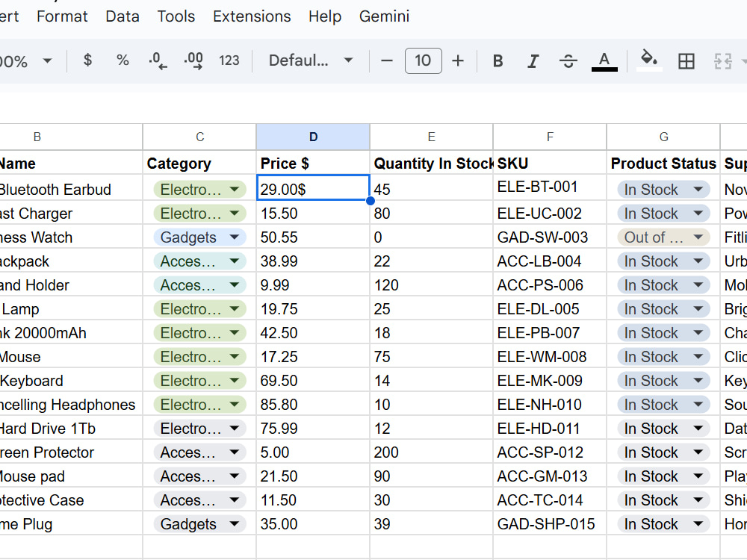Select the Keyboard name cell
Image resolution: width=747 pixels, height=560 pixels.
click(71, 381)
